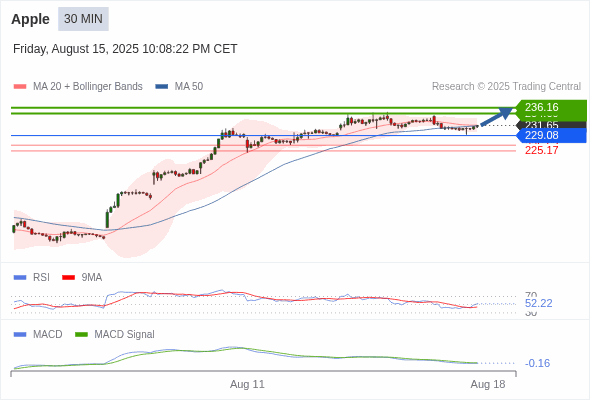
Task: Click the Aug 11 date axis label
Action: 247,385
